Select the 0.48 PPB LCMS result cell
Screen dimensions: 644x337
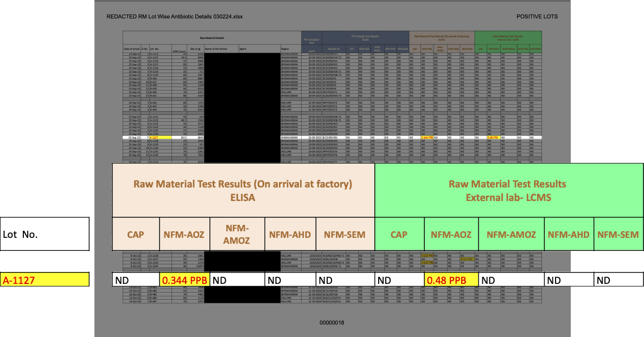tap(451, 281)
